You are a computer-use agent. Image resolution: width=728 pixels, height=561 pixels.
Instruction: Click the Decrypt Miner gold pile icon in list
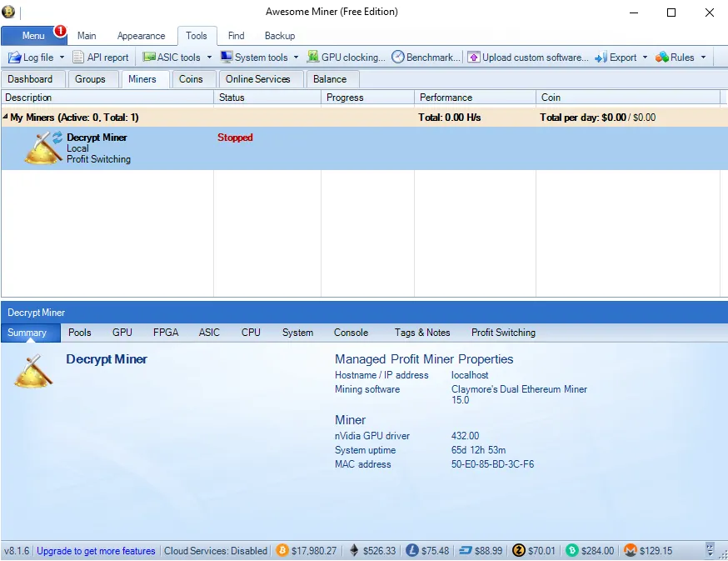pos(42,148)
